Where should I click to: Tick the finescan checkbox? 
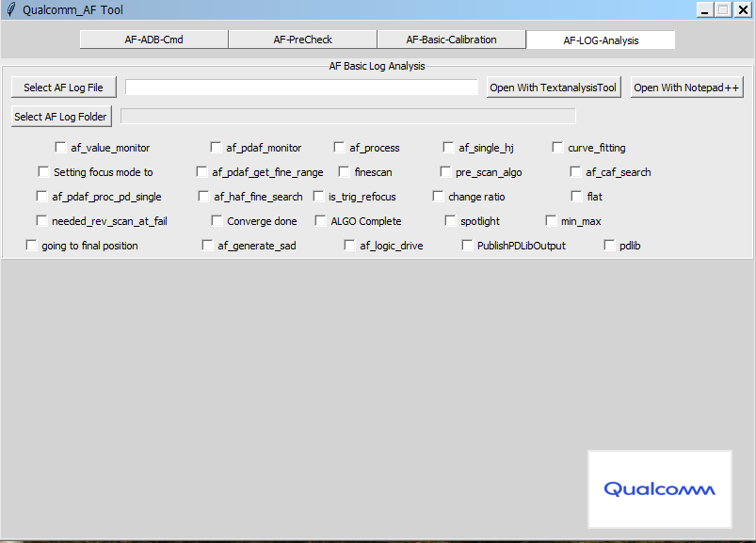pyautogui.click(x=345, y=172)
